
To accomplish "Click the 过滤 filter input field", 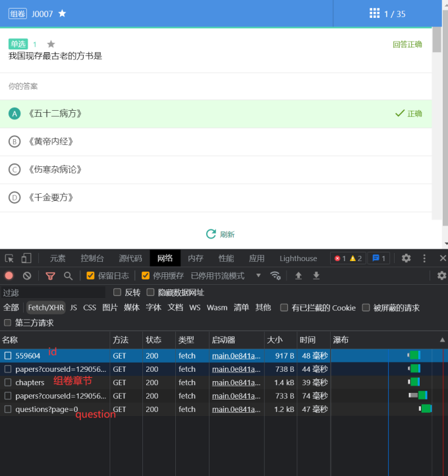I will [53, 292].
